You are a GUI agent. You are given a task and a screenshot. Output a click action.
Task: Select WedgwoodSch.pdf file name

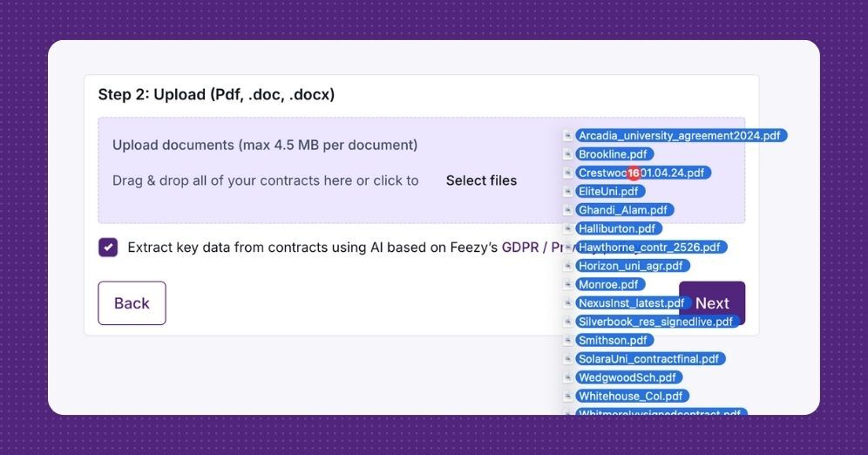[x=629, y=377]
